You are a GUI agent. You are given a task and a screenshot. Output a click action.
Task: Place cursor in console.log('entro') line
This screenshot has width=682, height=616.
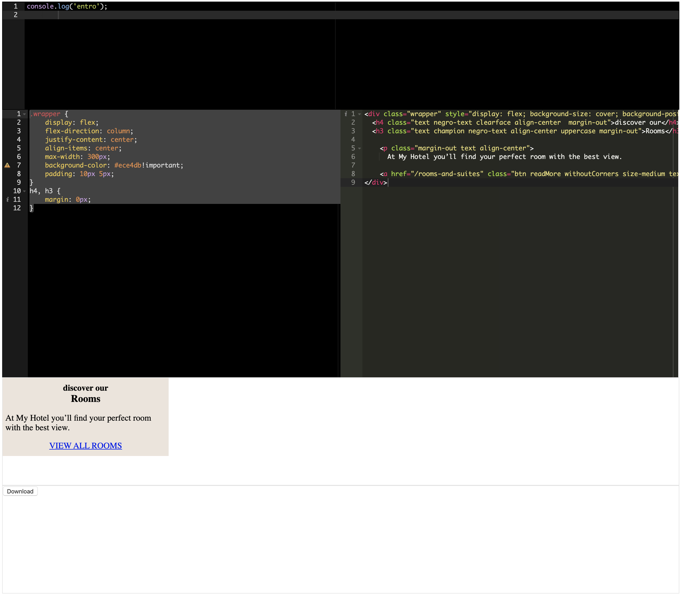[67, 6]
